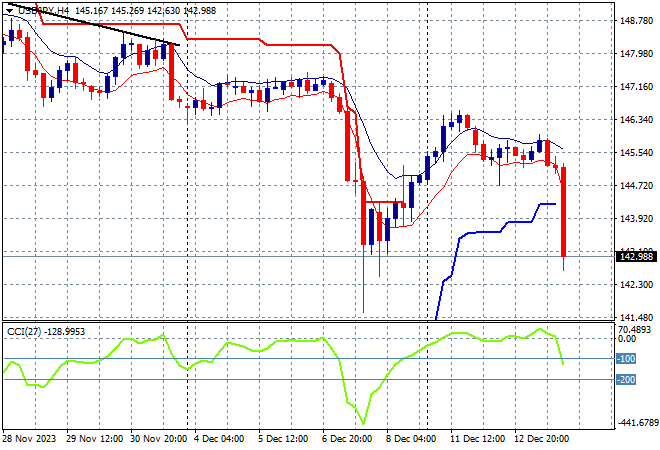Select the CCI 70.4893 scale value
Image resolution: width=660 pixels, height=450 pixels.
click(634, 330)
